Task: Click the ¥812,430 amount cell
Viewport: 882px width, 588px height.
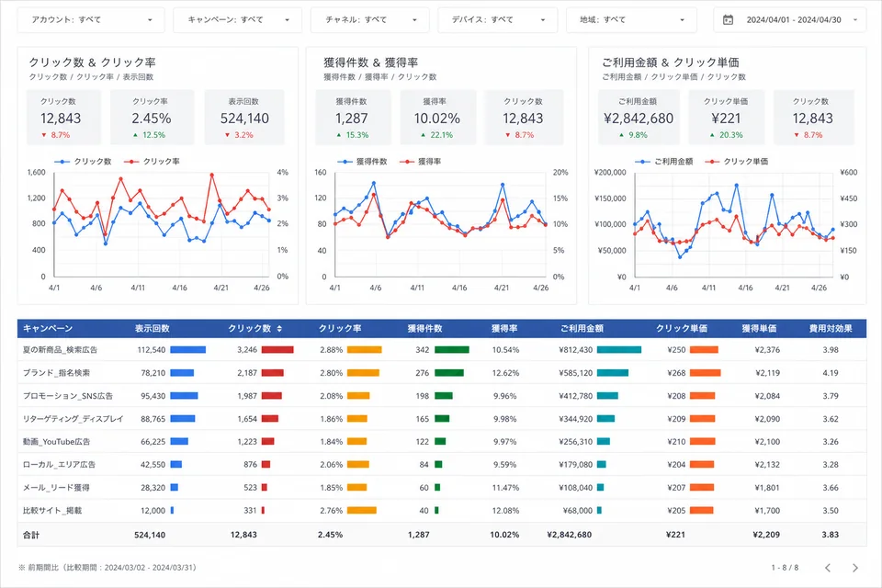Action: coord(576,350)
